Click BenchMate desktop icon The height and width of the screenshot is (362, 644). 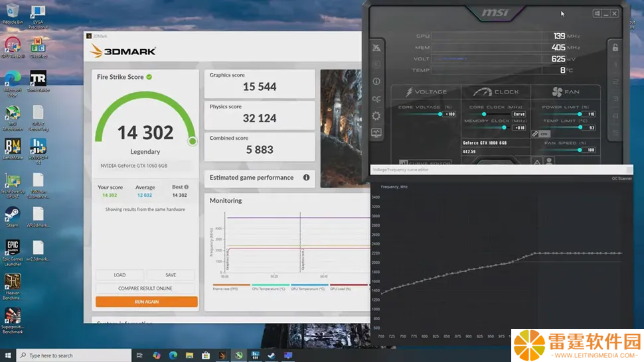click(13, 149)
